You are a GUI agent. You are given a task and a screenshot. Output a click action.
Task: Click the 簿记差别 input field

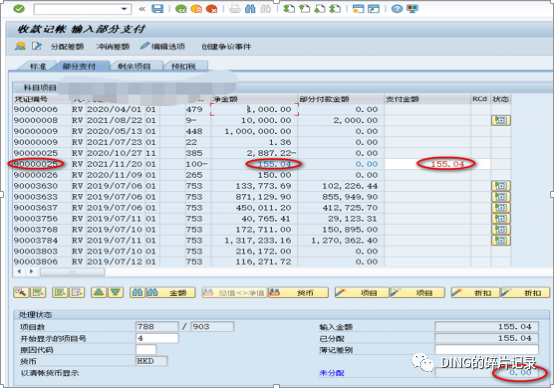pyautogui.click(x=487, y=350)
